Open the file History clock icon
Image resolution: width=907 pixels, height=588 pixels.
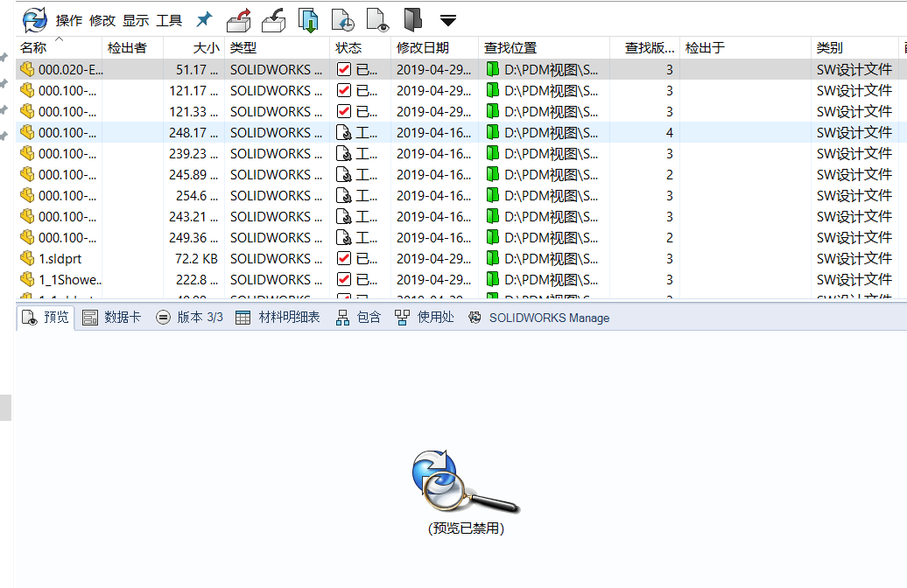coord(342,19)
